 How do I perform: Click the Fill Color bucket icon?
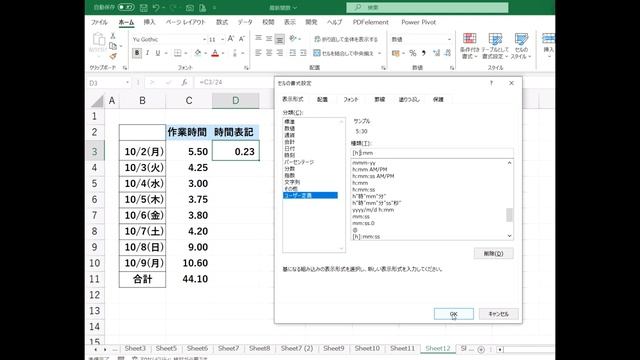198,53
